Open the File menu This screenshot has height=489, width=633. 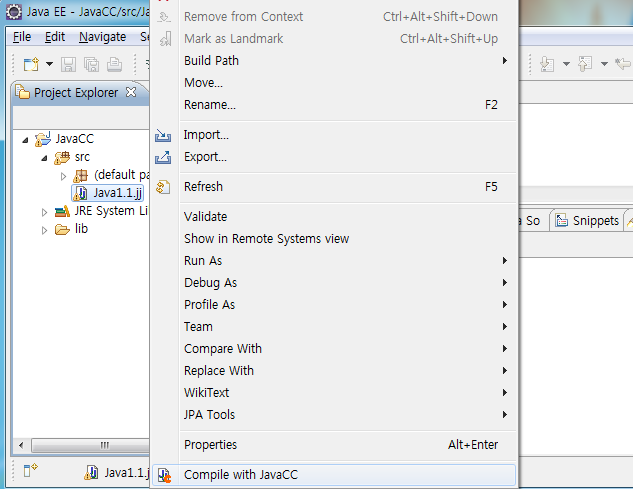coord(22,37)
